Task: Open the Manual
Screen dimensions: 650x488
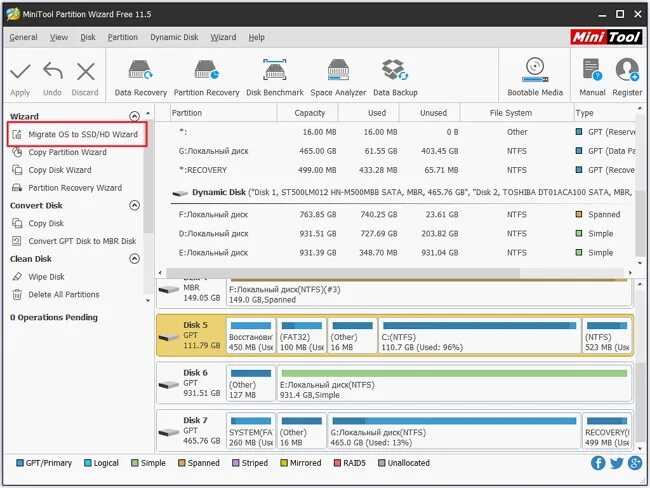Action: tap(592, 78)
